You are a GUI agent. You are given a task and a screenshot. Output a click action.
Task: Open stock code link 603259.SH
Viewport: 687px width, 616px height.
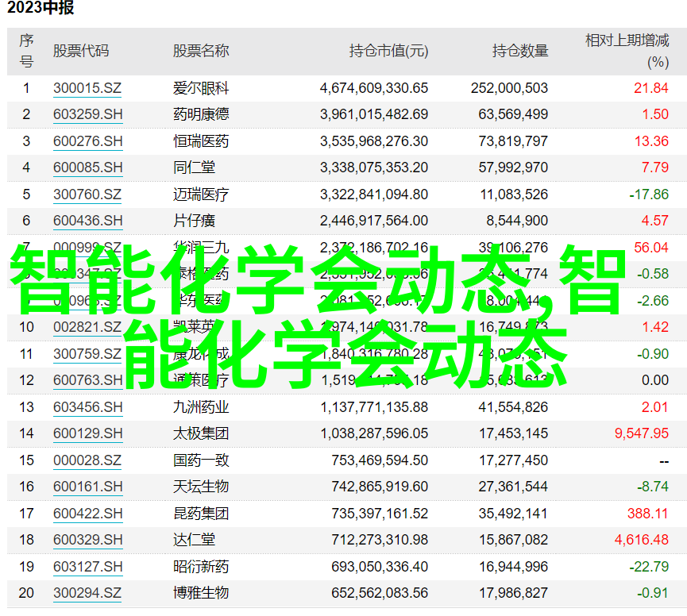coord(87,115)
